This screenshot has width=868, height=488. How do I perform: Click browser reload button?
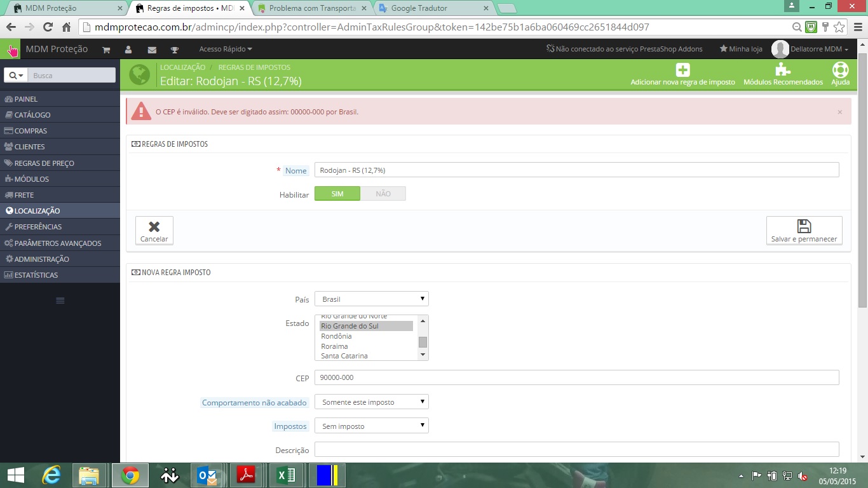[48, 27]
